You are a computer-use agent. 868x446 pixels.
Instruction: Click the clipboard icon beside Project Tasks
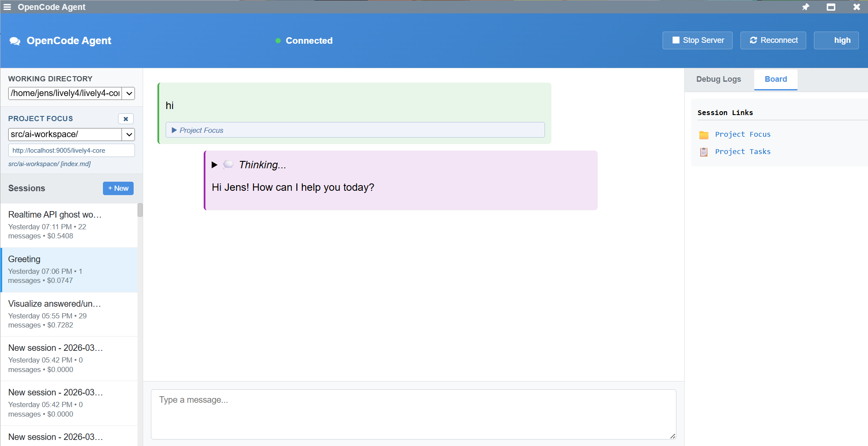click(704, 152)
